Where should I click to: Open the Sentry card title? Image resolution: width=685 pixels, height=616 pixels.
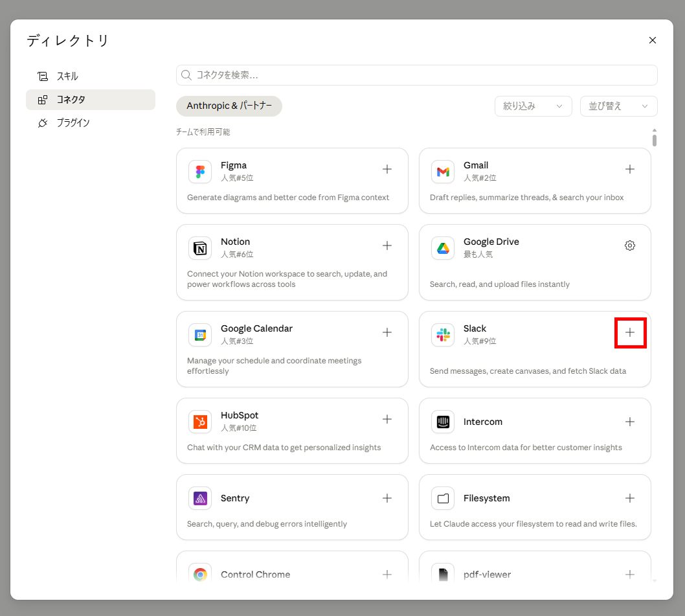pos(235,498)
